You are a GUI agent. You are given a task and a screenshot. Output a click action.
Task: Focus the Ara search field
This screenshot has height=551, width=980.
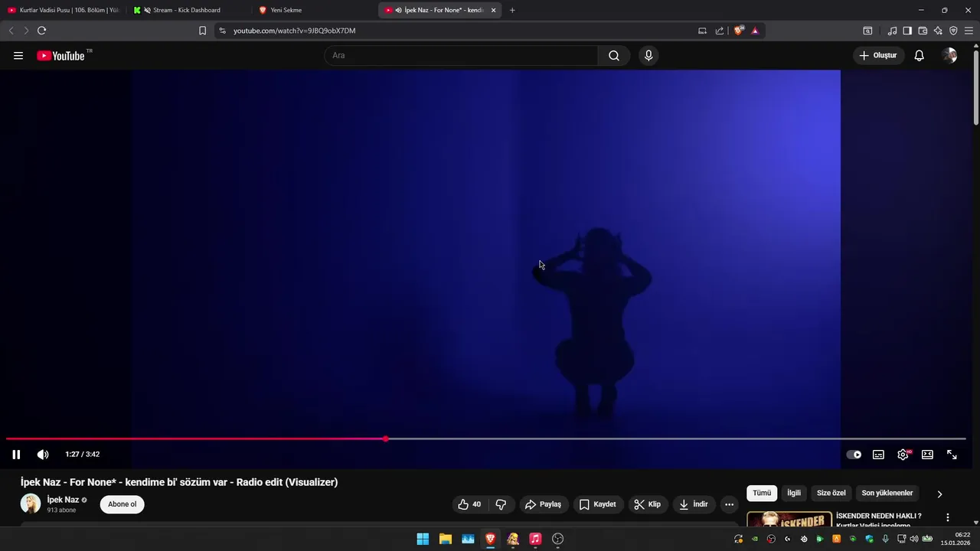coord(461,55)
